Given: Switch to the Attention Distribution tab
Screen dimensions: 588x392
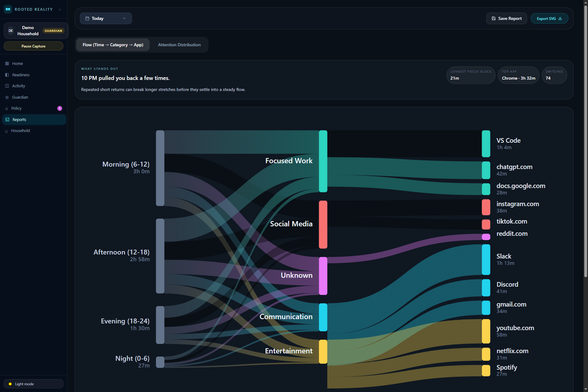Looking at the screenshot, I should point(179,45).
